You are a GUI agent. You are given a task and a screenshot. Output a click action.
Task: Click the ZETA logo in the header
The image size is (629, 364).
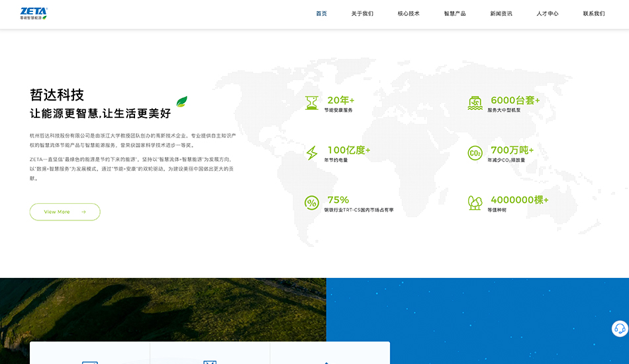coord(34,13)
